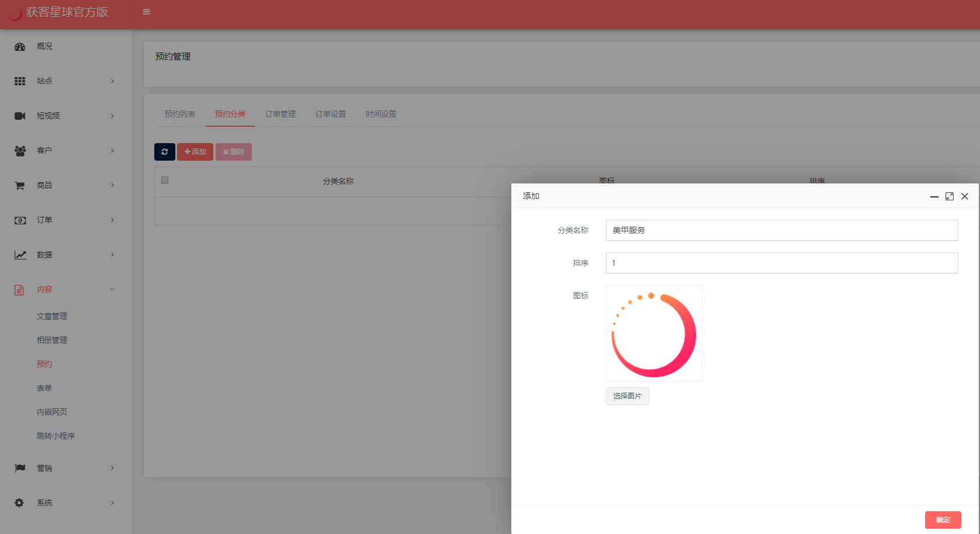Click the video camera icon for 短视频

[20, 116]
